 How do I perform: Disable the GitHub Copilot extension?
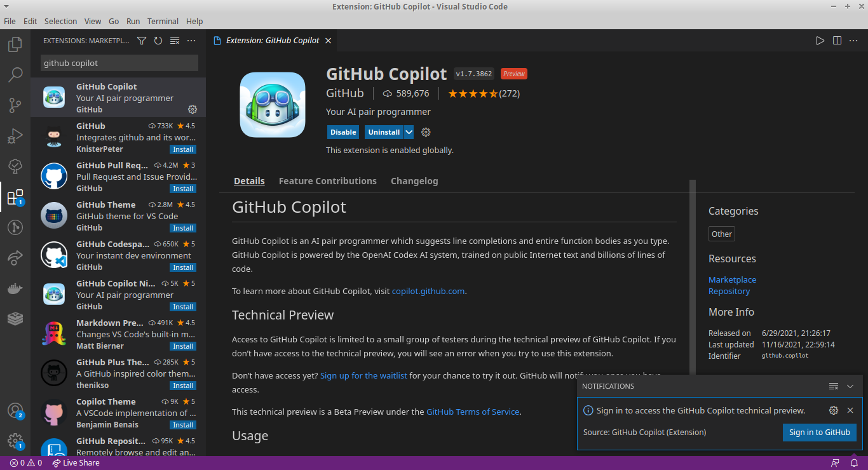coord(343,132)
